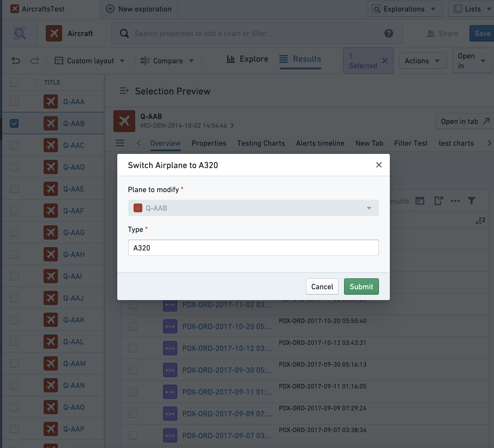Click the hamburger menu beside Overview tab

click(120, 143)
